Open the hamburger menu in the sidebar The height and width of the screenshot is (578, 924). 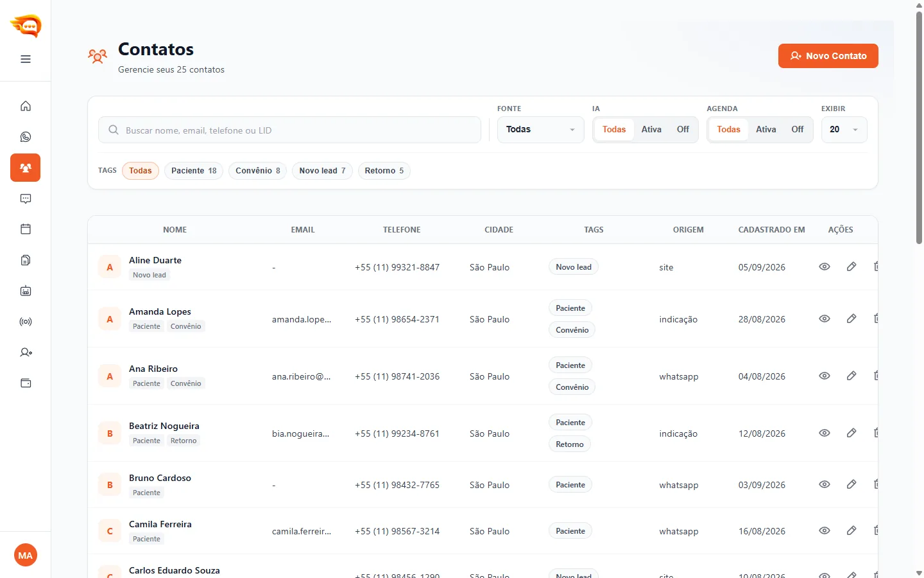(x=26, y=59)
